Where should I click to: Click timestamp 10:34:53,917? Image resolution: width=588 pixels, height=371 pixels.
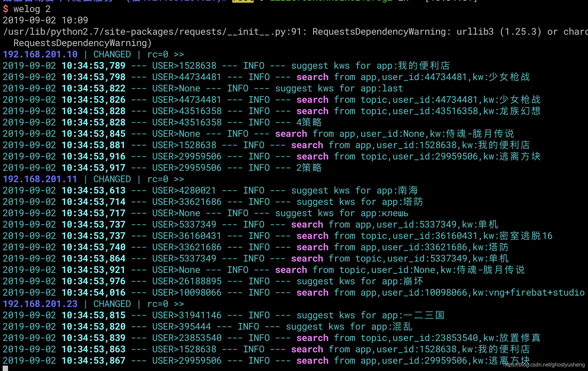point(93,168)
